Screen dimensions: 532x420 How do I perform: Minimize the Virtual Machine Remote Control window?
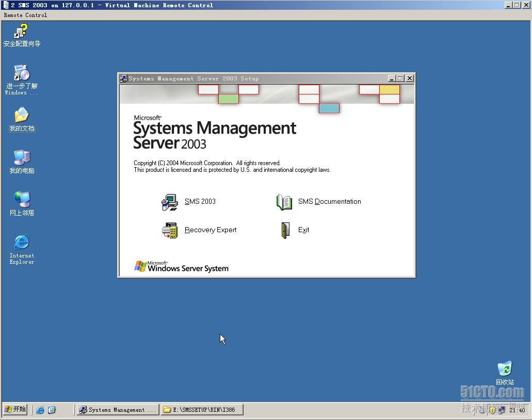click(508, 5)
